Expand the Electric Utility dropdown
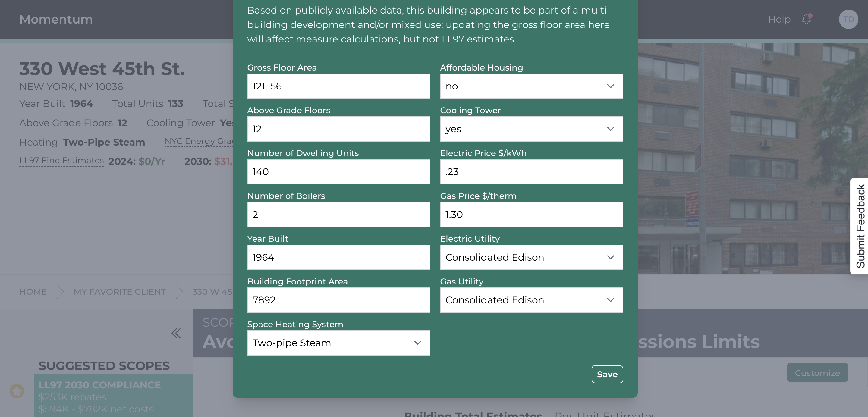The height and width of the screenshot is (417, 868). pyautogui.click(x=531, y=257)
